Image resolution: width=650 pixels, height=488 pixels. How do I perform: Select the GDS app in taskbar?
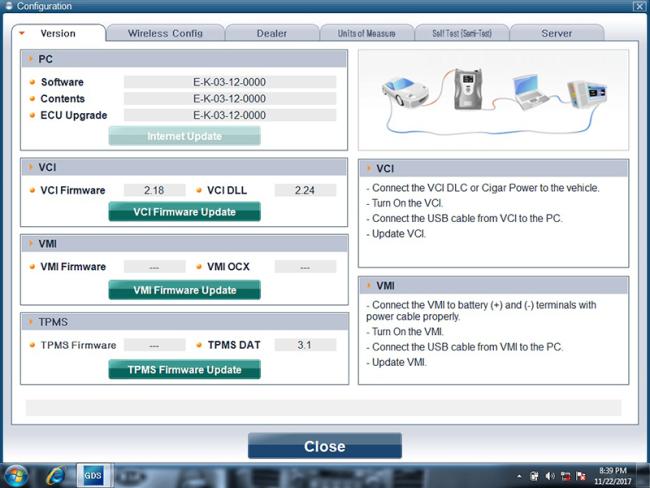coord(93,474)
